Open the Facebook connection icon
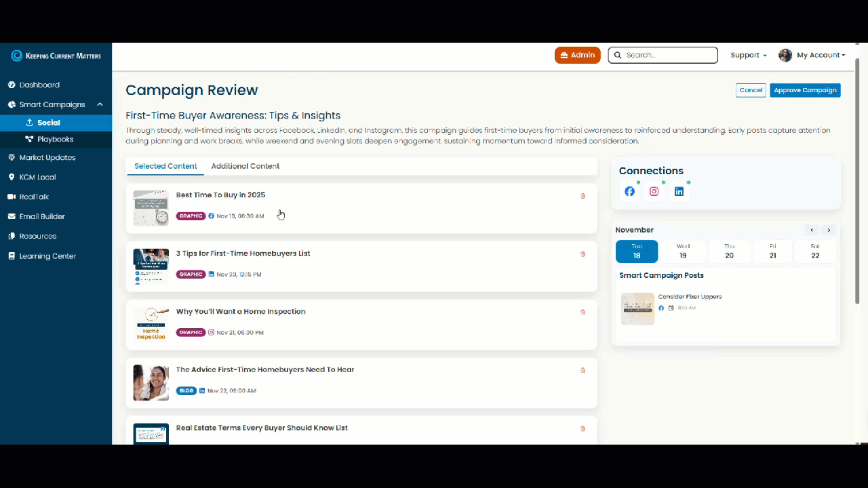 (x=629, y=191)
